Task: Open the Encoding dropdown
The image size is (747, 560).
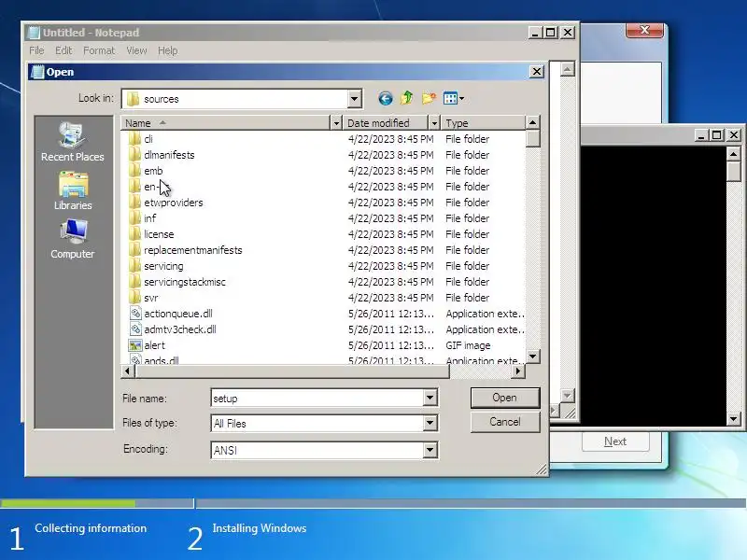Action: click(430, 450)
